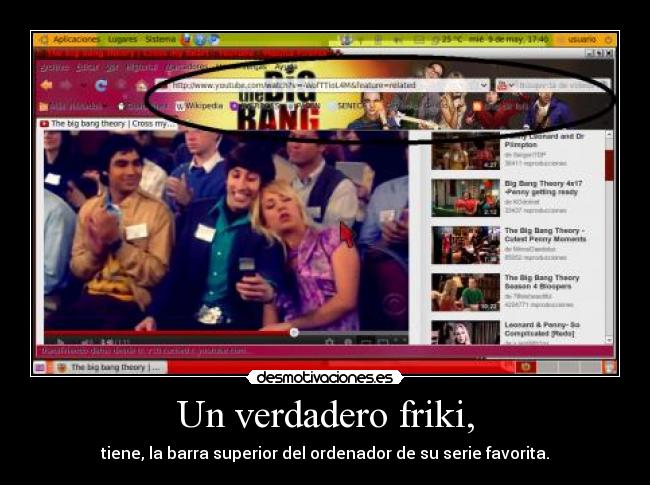Expand the address bar history dropdown

tap(483, 85)
